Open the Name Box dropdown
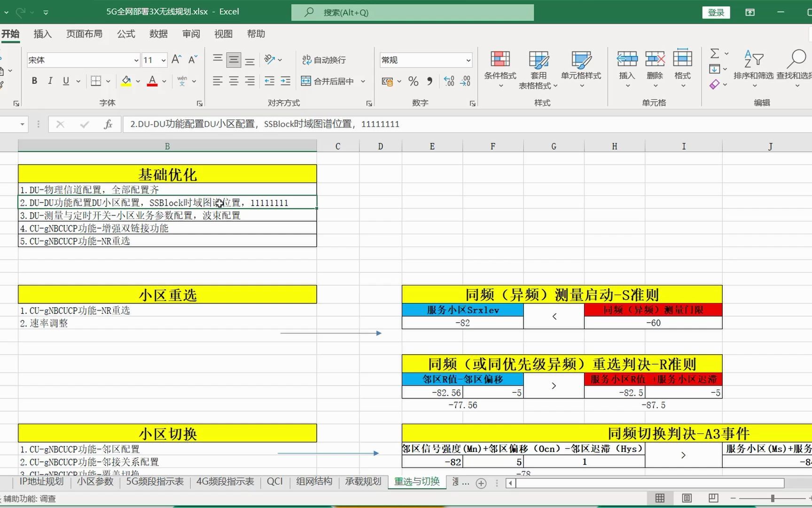812x508 pixels. tap(22, 125)
